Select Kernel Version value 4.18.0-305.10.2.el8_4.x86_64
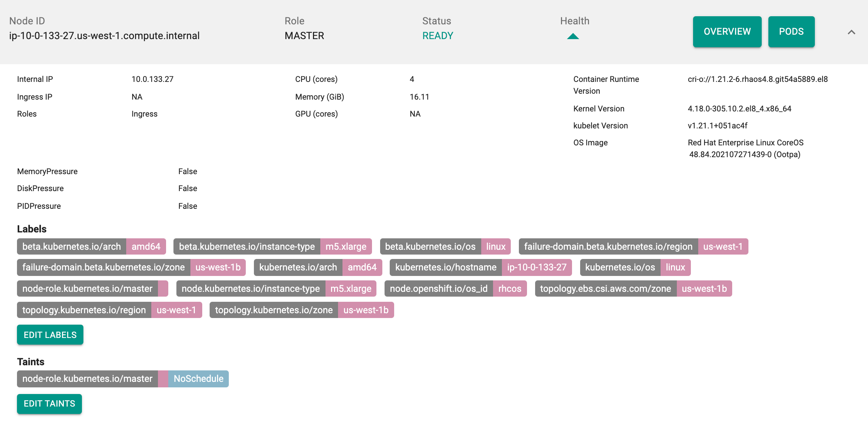The image size is (868, 425). 740,109
